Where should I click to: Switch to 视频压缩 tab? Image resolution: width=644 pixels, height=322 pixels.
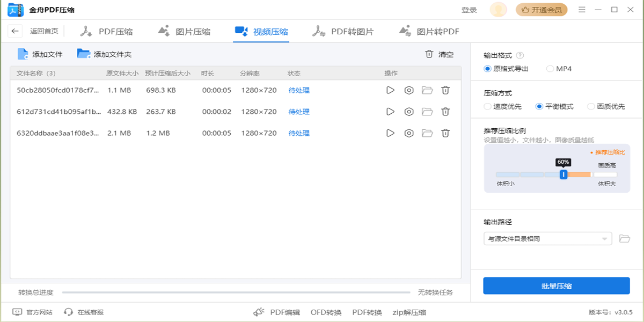click(x=261, y=32)
